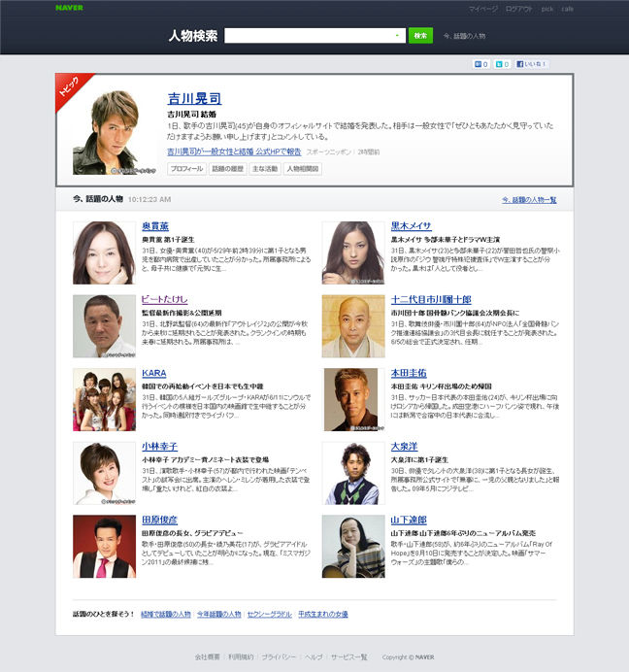Open セクシーグラドル footer topic link

pyautogui.click(x=270, y=614)
